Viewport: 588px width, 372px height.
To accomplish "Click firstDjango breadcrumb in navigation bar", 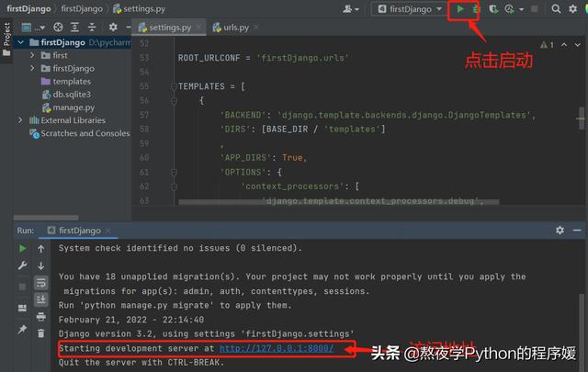I will (28, 9).
